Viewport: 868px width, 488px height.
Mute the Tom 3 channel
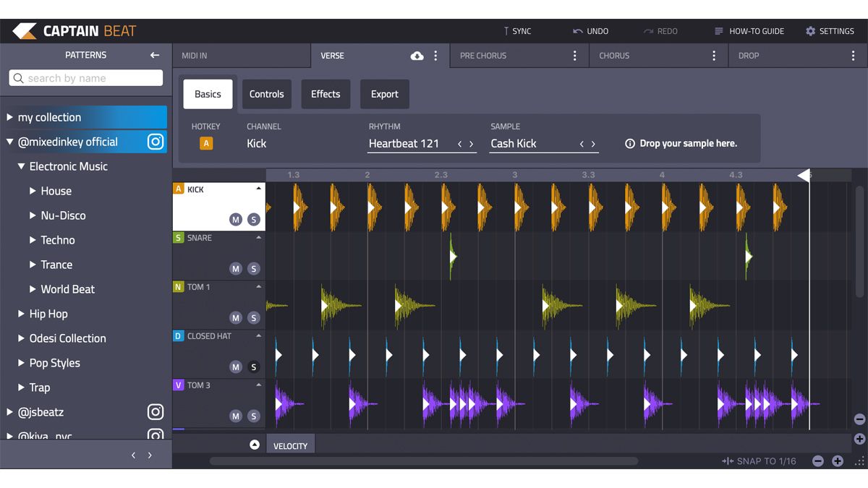(x=236, y=416)
